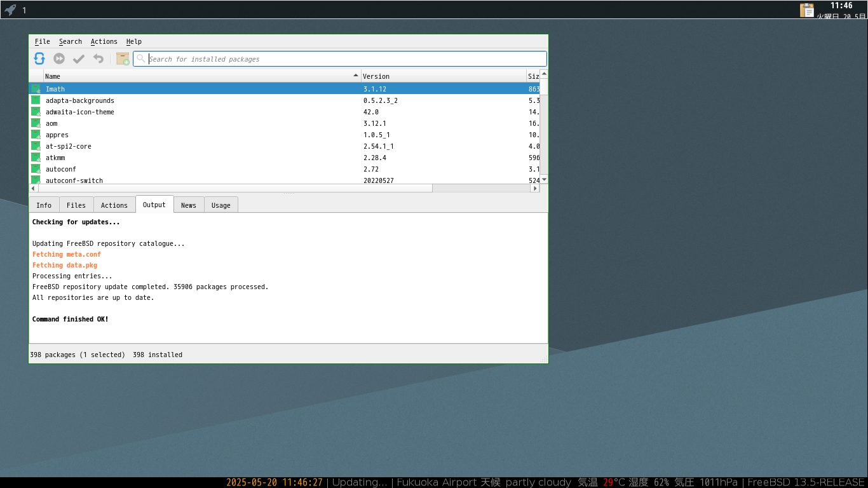The height and width of the screenshot is (488, 868).
Task: Click the package list scroll down arrow
Action: coord(544,180)
